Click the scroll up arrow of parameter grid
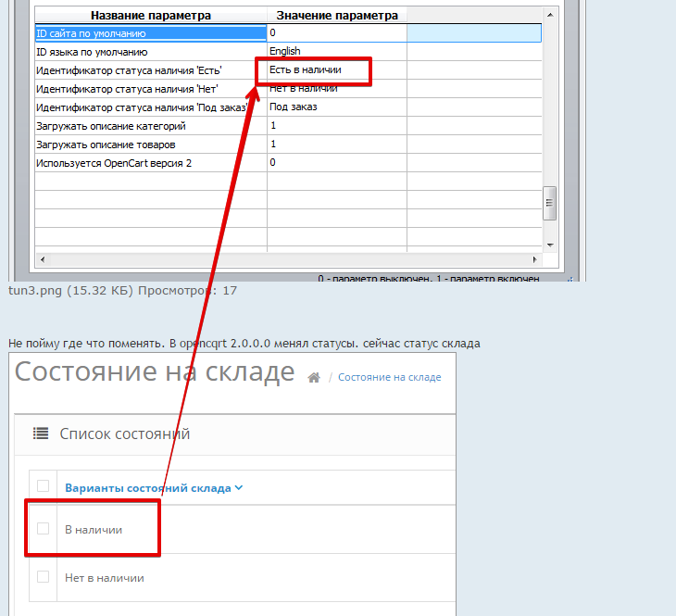This screenshot has width=676, height=616. coord(550,15)
